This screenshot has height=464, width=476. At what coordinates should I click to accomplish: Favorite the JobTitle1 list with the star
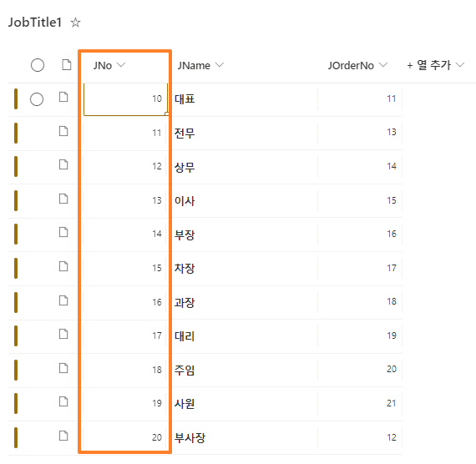pyautogui.click(x=75, y=23)
